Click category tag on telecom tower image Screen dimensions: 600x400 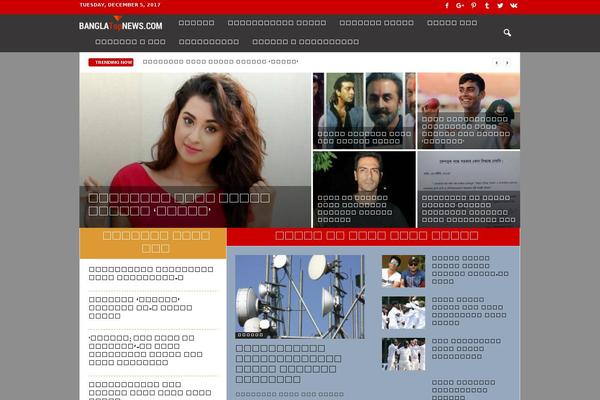click(x=251, y=335)
